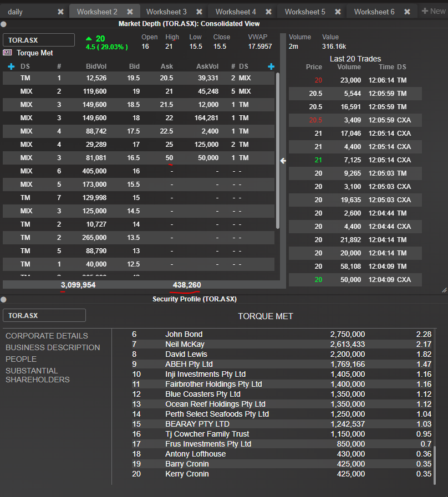This screenshot has width=448, height=497.
Task: Select shareholder Perth Select Seafoods Pty Ltd
Action: point(282,414)
